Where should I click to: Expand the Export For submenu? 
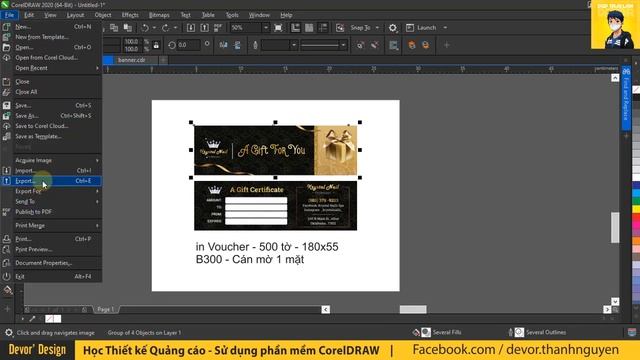pos(51,191)
